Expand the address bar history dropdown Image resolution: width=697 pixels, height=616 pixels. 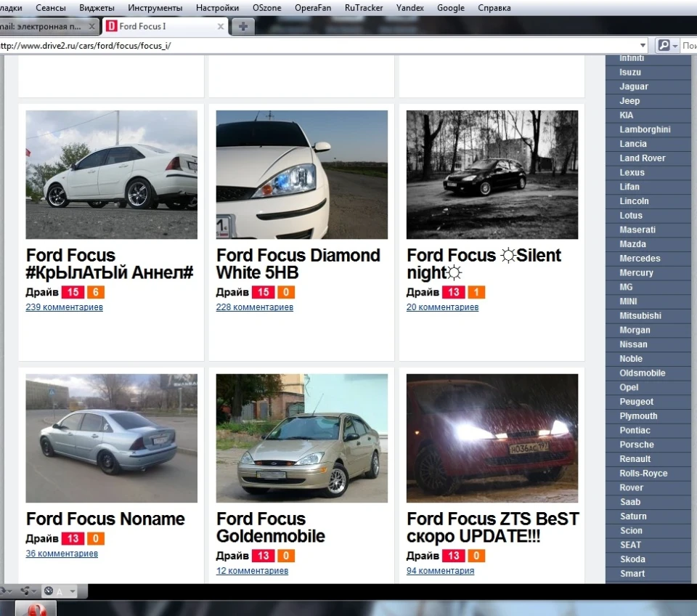[x=643, y=45]
